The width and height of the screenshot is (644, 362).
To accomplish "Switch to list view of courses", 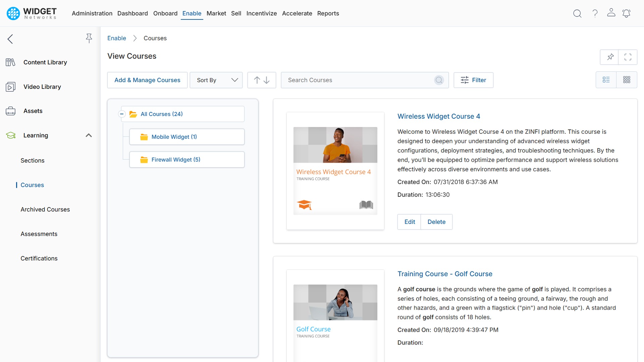I will [x=606, y=80].
